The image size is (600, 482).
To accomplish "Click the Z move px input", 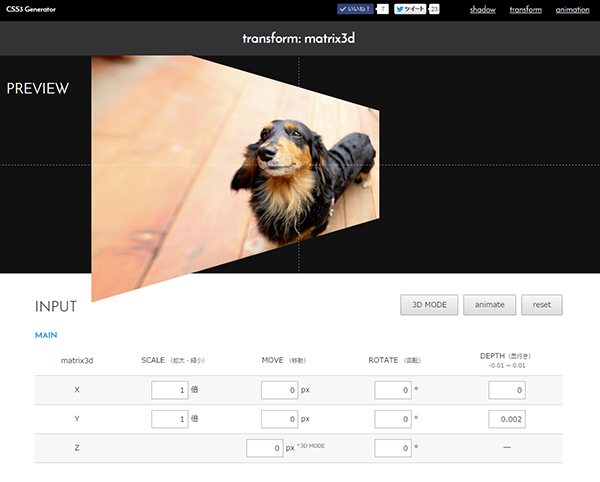I will click(265, 448).
